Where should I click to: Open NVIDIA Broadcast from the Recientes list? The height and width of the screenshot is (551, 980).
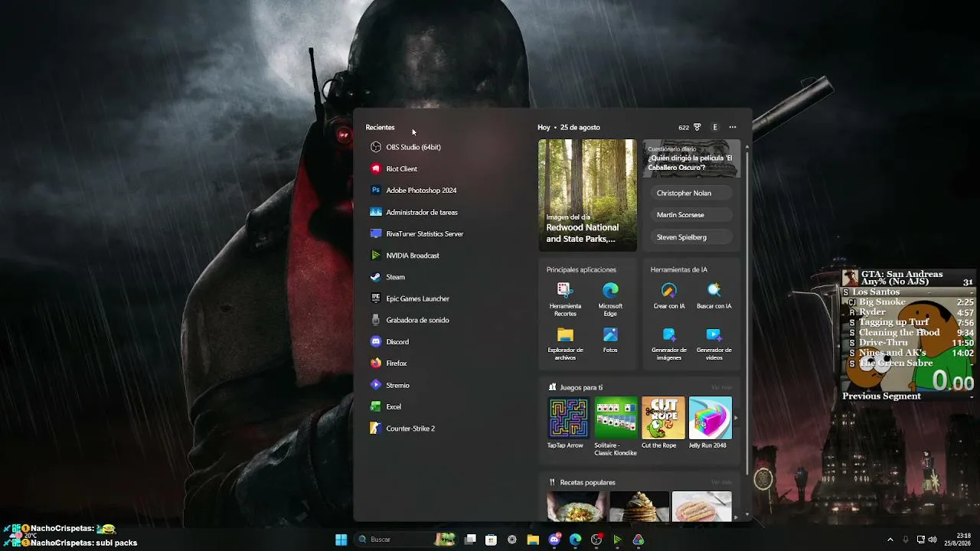pyautogui.click(x=406, y=256)
